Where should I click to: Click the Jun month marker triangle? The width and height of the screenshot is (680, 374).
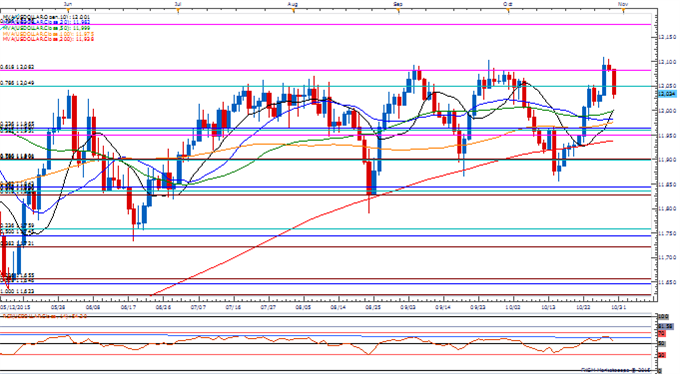tap(68, 11)
